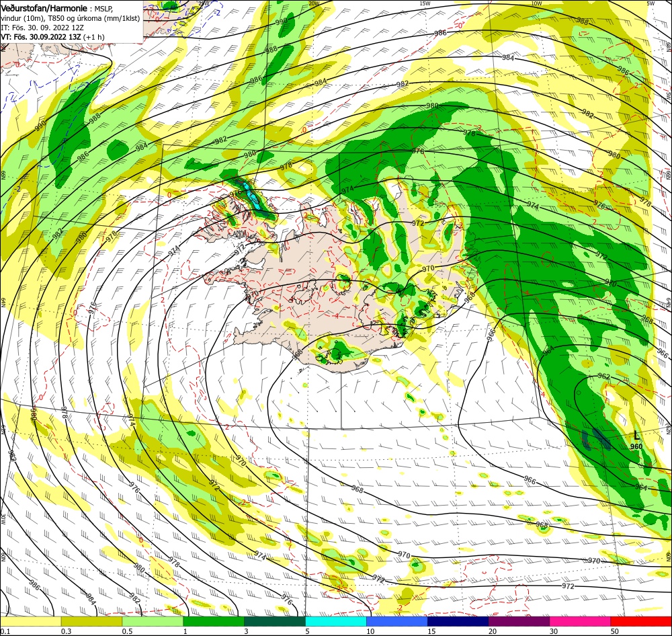Click the green 1–3 mm legend swatch

pyautogui.click(x=214, y=621)
